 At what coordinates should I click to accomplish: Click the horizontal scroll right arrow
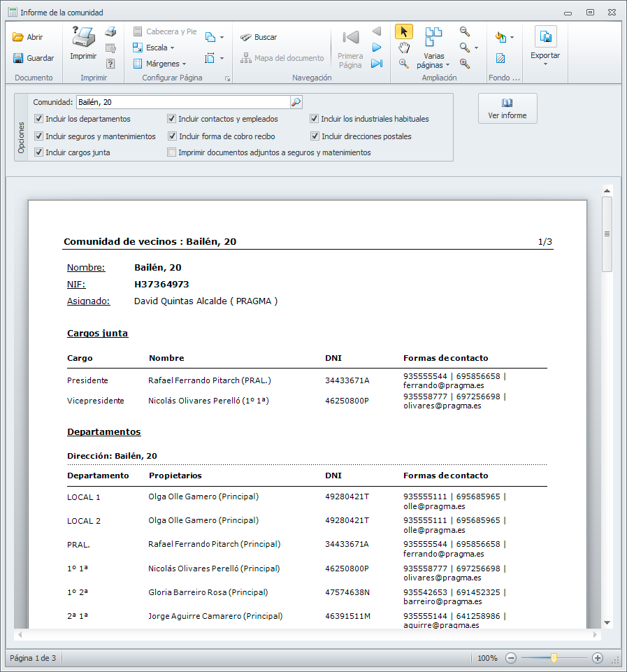[595, 635]
